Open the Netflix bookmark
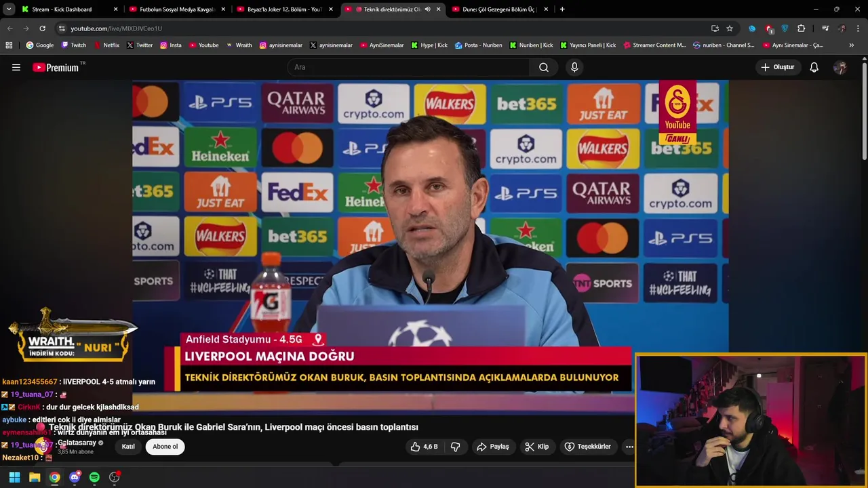Image resolution: width=868 pixels, height=488 pixels. pos(106,45)
